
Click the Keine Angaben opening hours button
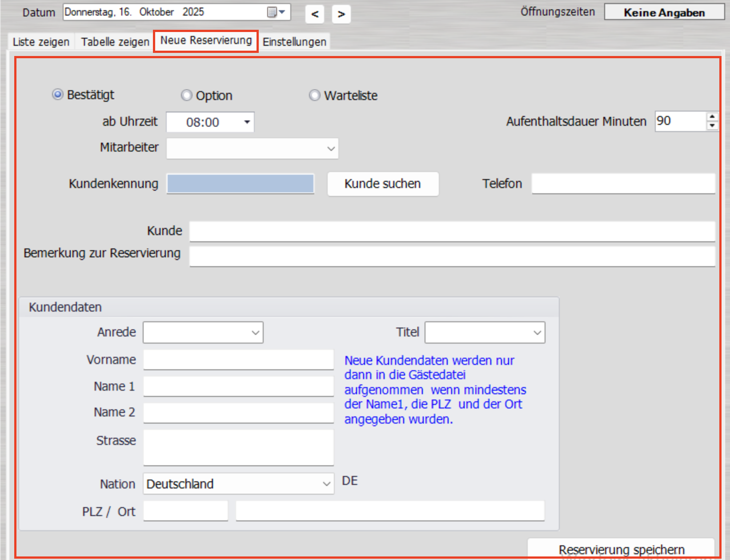(x=664, y=12)
